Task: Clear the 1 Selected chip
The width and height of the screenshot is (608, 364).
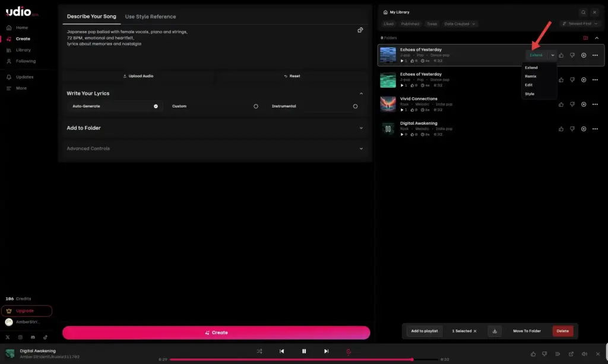Action: 475,331
